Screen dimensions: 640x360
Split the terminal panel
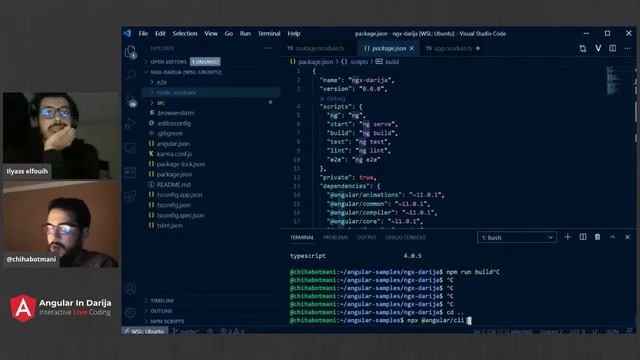[583, 237]
